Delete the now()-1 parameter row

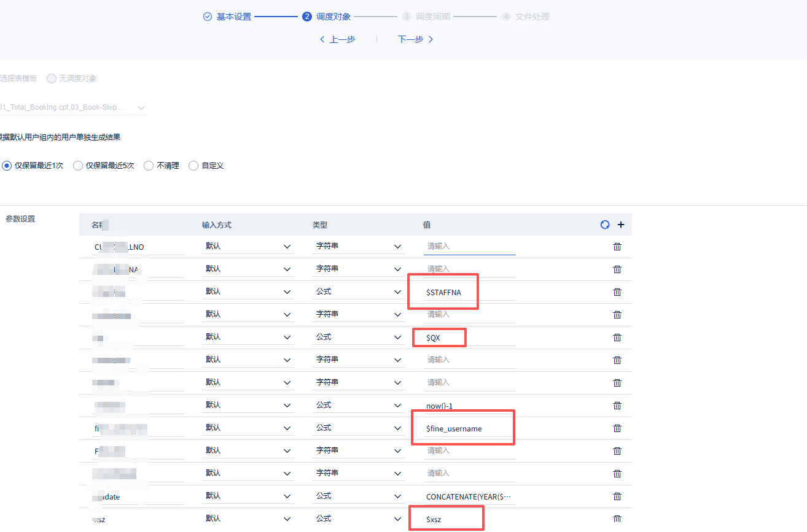[x=617, y=406]
